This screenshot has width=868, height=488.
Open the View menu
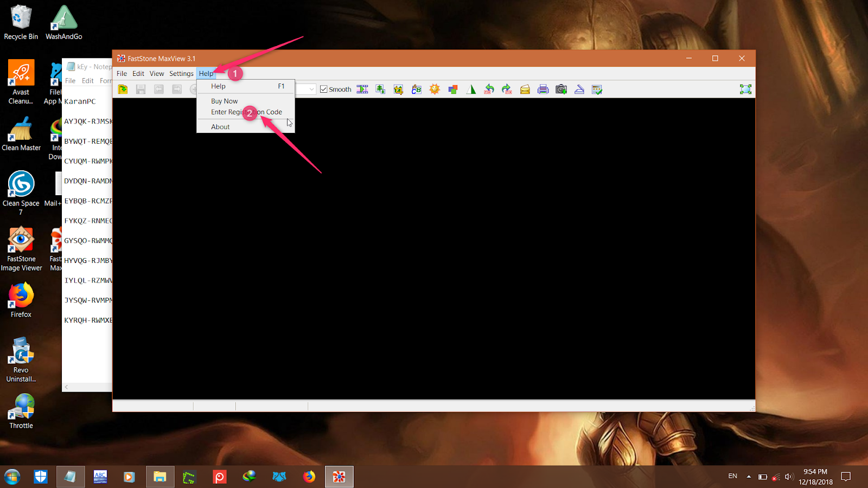pyautogui.click(x=157, y=74)
